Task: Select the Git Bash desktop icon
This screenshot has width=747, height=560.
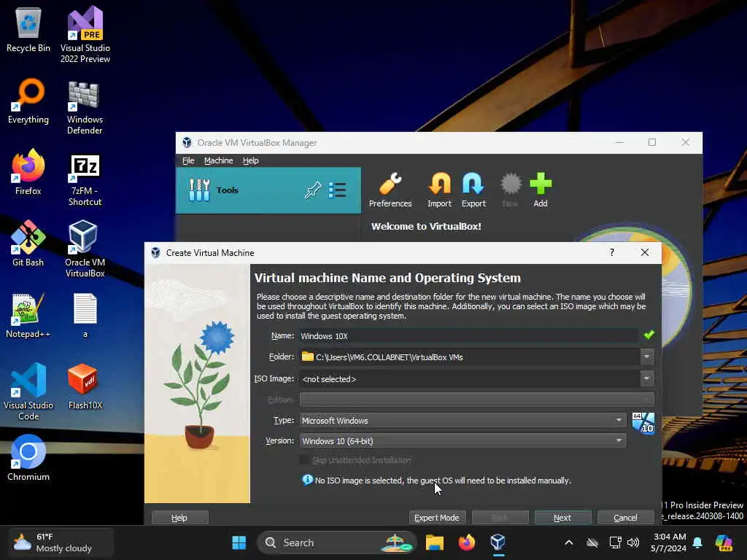Action: pyautogui.click(x=28, y=244)
